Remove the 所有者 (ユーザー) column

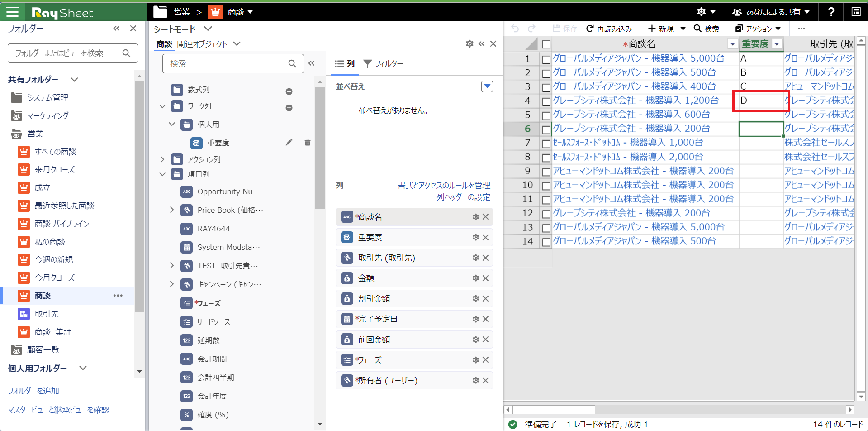[x=485, y=380]
